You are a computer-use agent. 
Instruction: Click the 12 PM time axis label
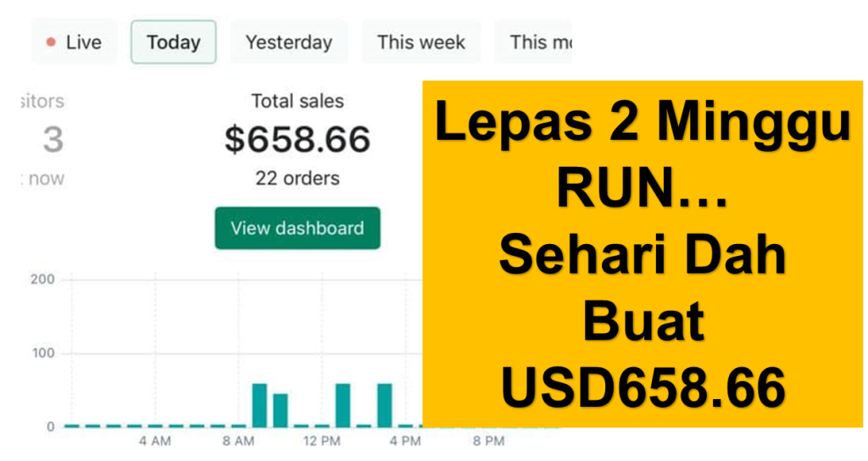point(321,442)
